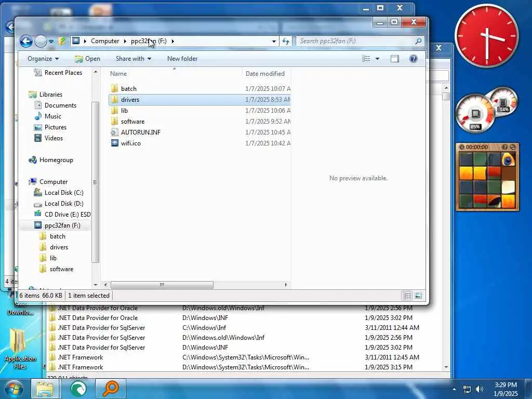Select ppc32fan (F:) drive in sidebar
The height and width of the screenshot is (399, 532).
pyautogui.click(x=62, y=225)
